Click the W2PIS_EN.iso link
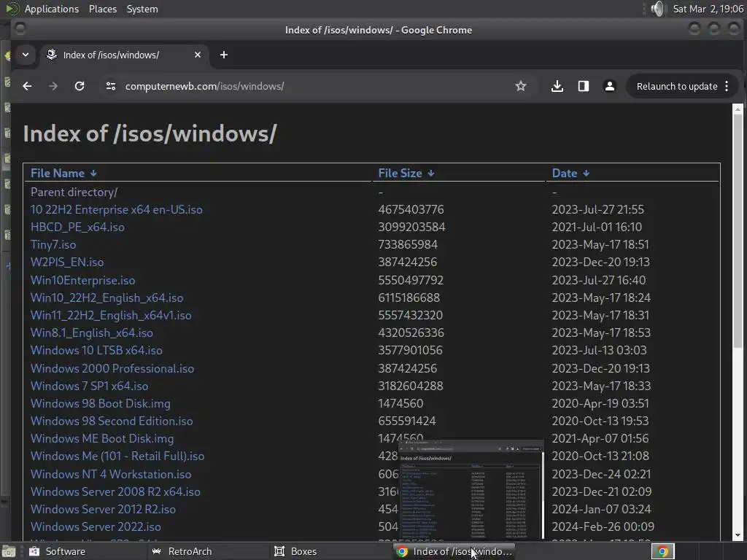Image resolution: width=747 pixels, height=560 pixels. (67, 262)
